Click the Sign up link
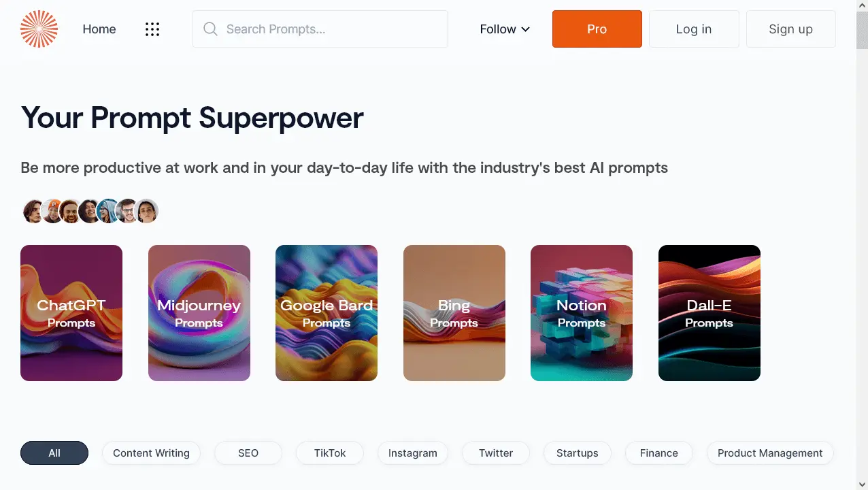Viewport: 868px width, 490px height. pyautogui.click(x=790, y=29)
